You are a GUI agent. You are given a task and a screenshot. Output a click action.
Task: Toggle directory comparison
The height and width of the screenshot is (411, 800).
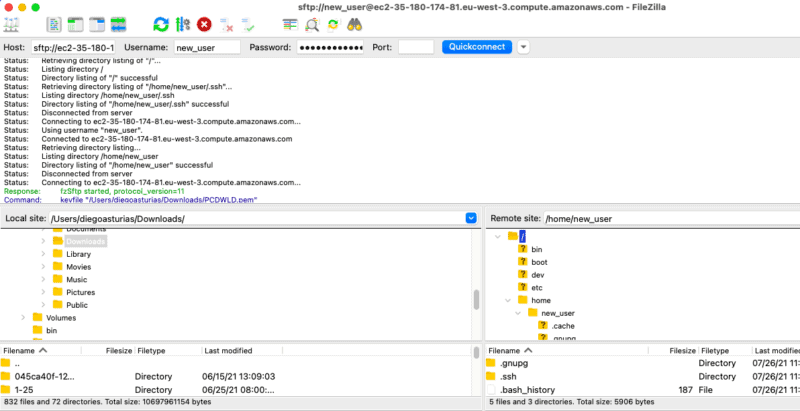pos(312,24)
